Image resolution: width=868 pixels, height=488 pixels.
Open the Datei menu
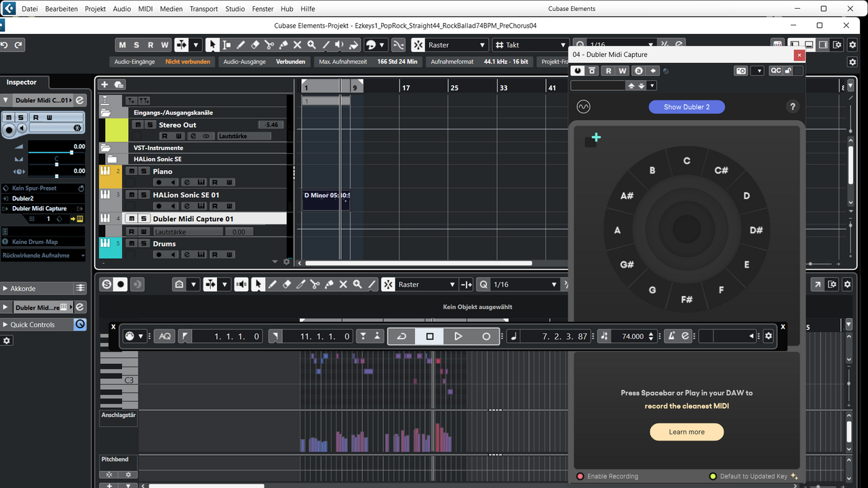tap(30, 9)
